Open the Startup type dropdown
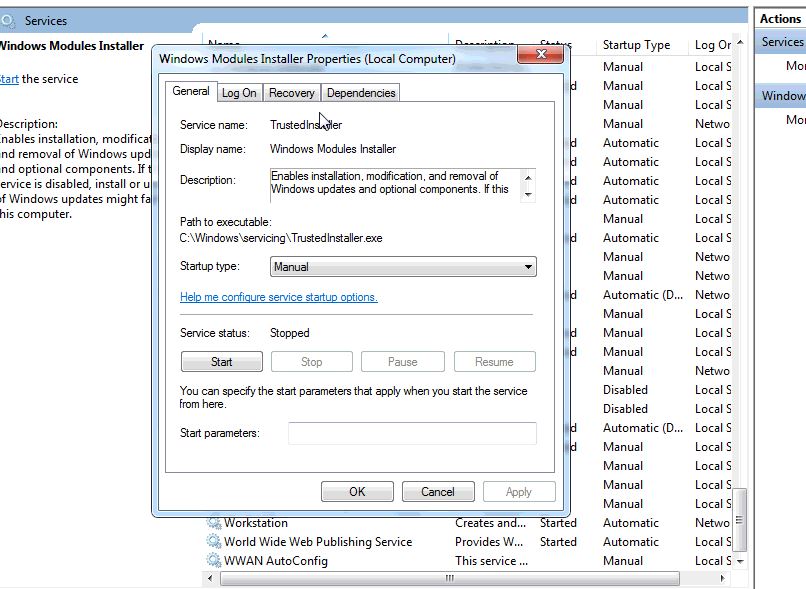The height and width of the screenshot is (589, 806). (x=403, y=267)
